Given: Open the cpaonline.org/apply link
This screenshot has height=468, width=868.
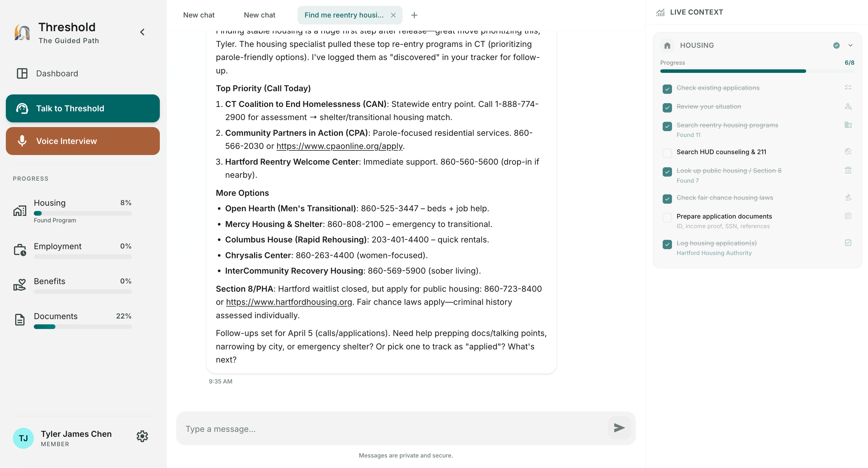Looking at the screenshot, I should coord(339,146).
